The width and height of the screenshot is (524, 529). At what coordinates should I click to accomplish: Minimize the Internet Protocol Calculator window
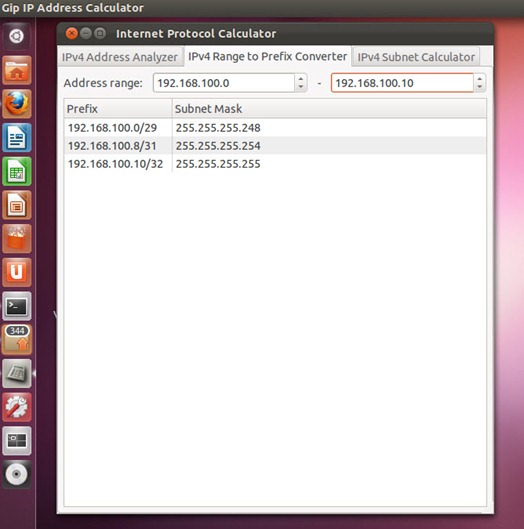[x=86, y=33]
